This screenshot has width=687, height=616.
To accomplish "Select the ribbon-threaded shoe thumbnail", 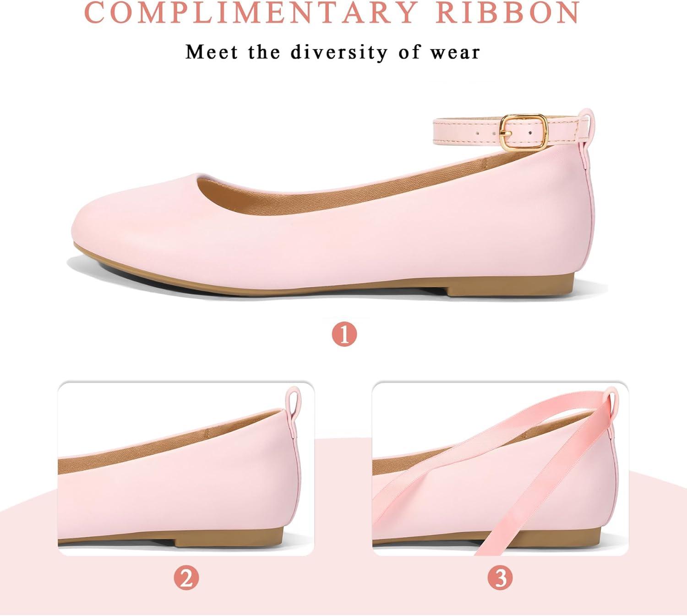I will tap(500, 469).
